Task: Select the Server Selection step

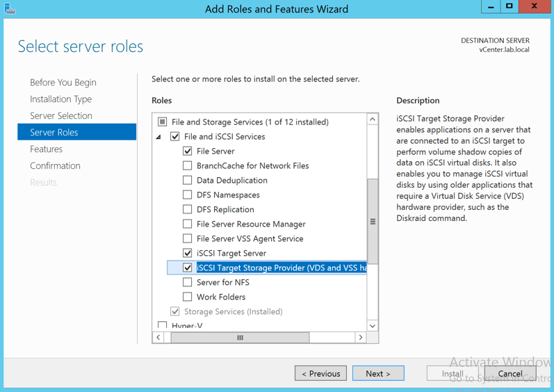Action: (60, 115)
